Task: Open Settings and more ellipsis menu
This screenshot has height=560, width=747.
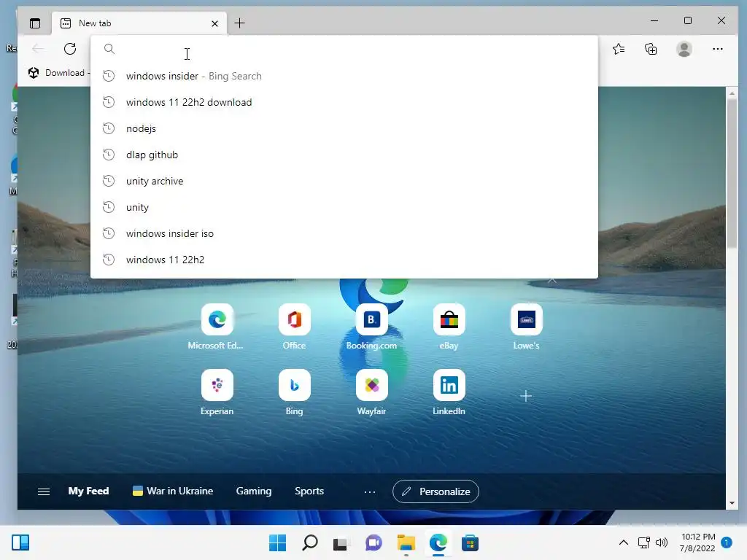Action: pos(718,49)
